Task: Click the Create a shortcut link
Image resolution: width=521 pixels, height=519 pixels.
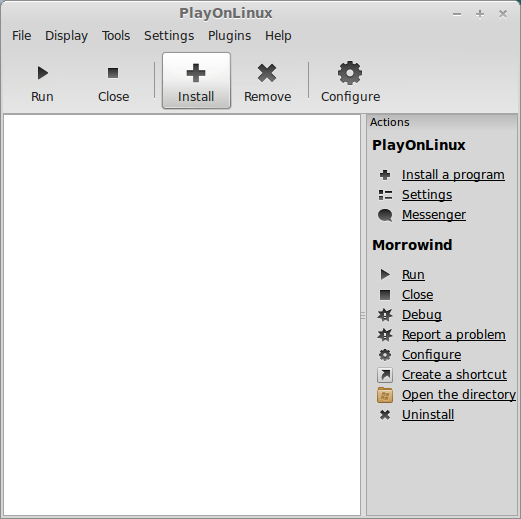Action: pyautogui.click(x=454, y=375)
